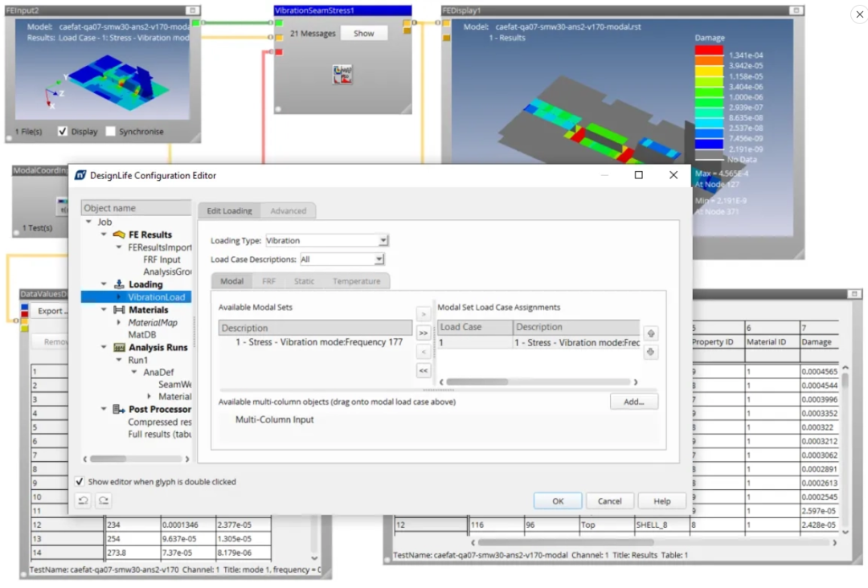
Task: Click the Materials node icon in tree
Action: [118, 310]
